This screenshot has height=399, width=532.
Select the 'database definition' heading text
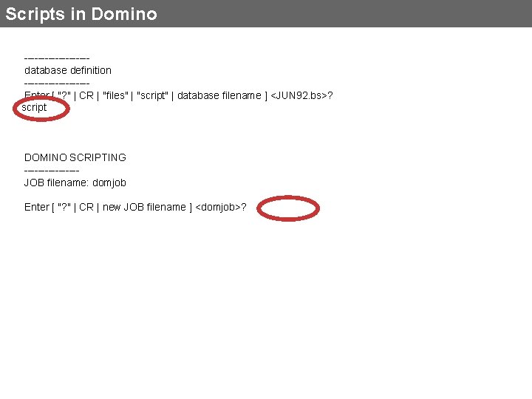pyautogui.click(x=68, y=70)
